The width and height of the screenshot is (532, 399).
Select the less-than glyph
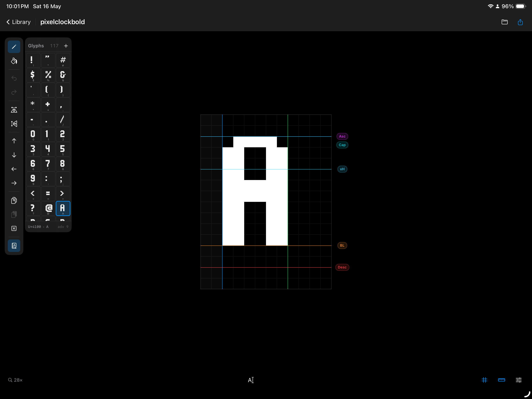[33, 194]
